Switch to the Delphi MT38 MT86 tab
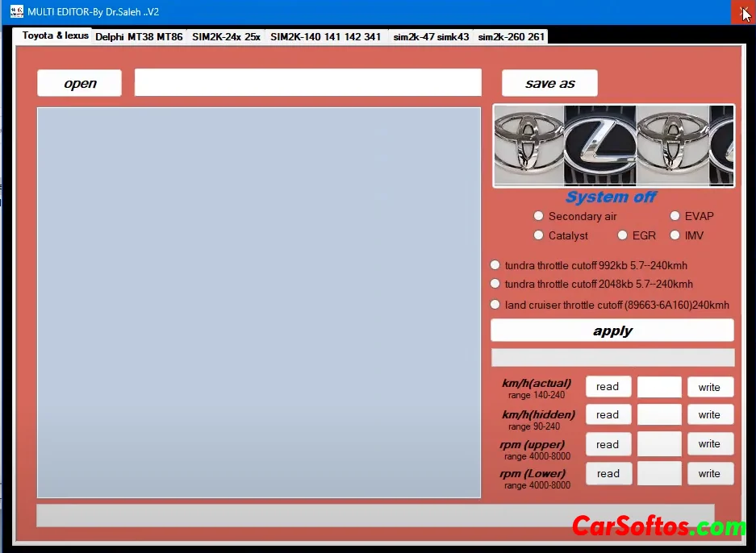 [x=139, y=37]
